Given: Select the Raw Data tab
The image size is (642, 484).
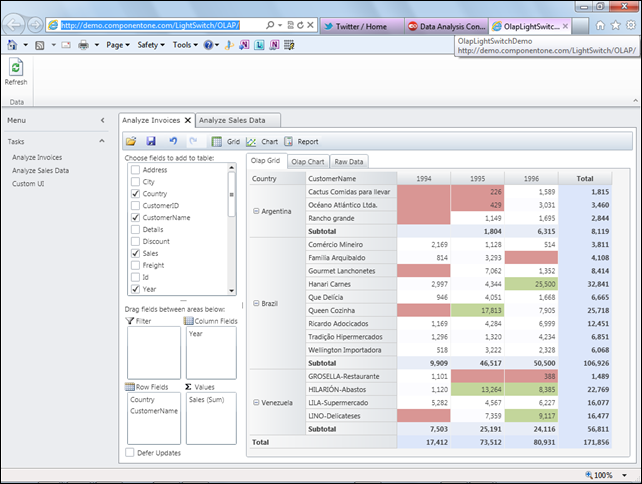Looking at the screenshot, I should point(349,162).
